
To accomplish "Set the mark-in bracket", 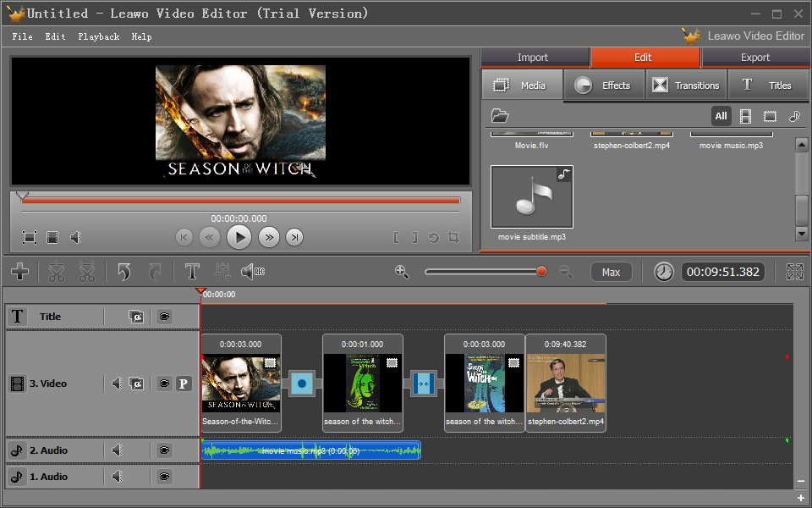I will [x=396, y=237].
